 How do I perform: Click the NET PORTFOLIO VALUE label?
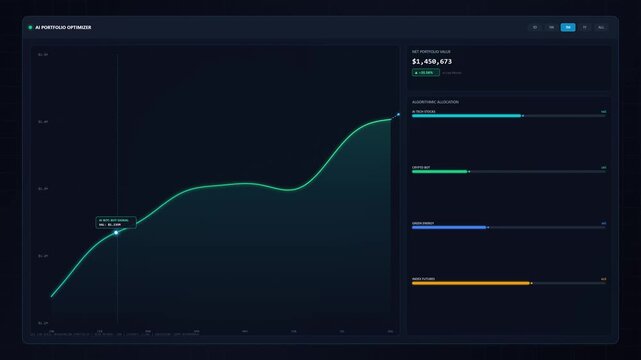431,52
